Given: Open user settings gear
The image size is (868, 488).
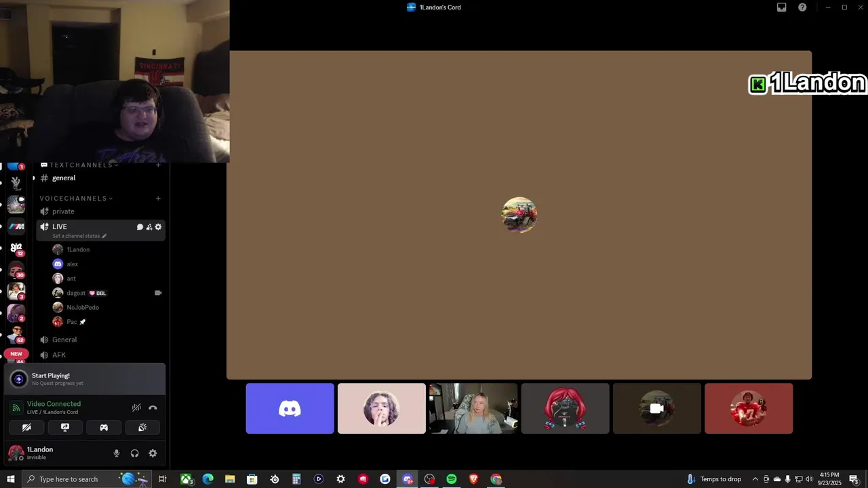Looking at the screenshot, I should click(x=153, y=453).
